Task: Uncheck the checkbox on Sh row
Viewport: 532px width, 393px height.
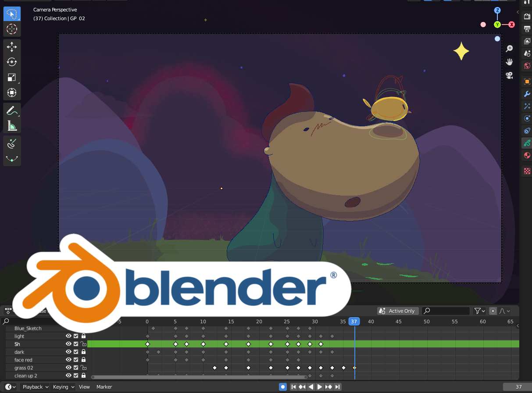Action: point(76,344)
